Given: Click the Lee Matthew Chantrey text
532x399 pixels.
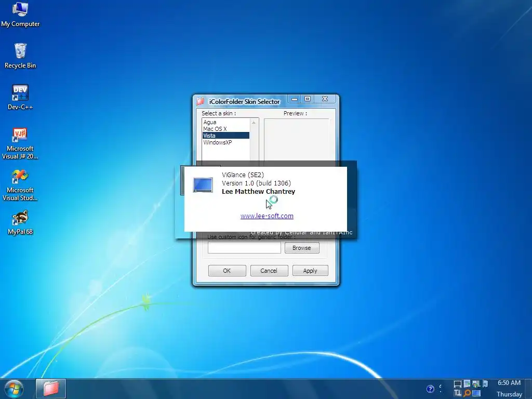Looking at the screenshot, I should tap(259, 191).
